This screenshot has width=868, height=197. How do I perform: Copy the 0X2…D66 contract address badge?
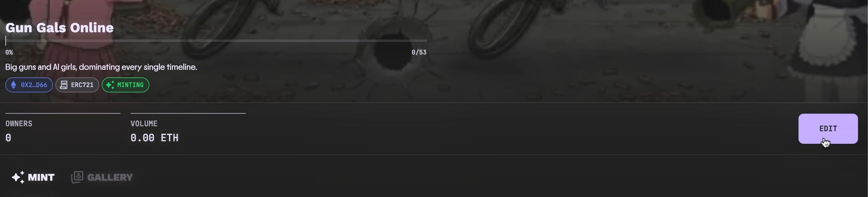point(29,85)
